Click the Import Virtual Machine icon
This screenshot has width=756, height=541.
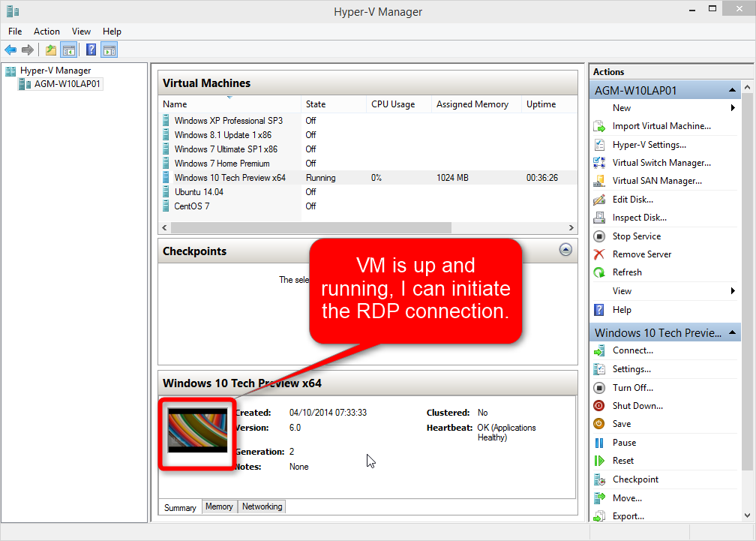point(599,126)
